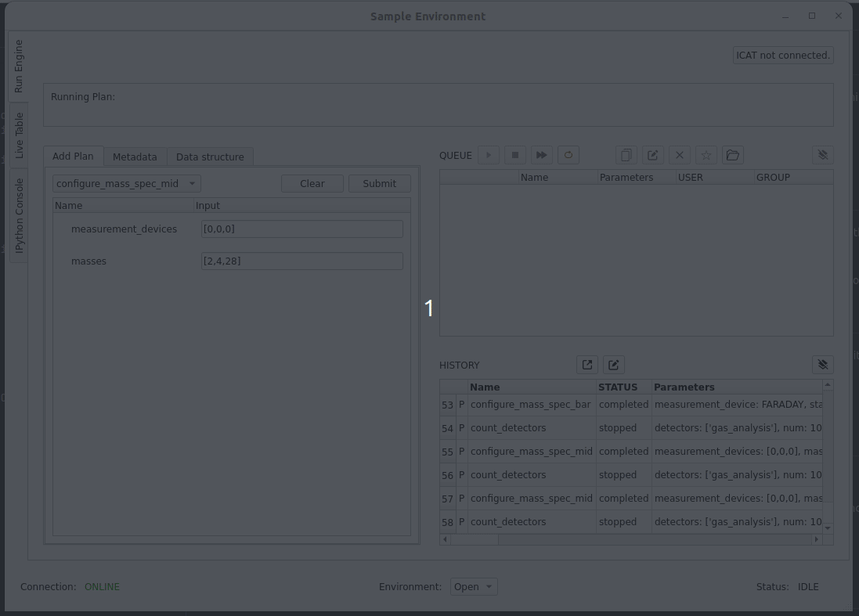Click the Parameters column header in HISTORY
Screen dimensions: 859x616
point(737,387)
